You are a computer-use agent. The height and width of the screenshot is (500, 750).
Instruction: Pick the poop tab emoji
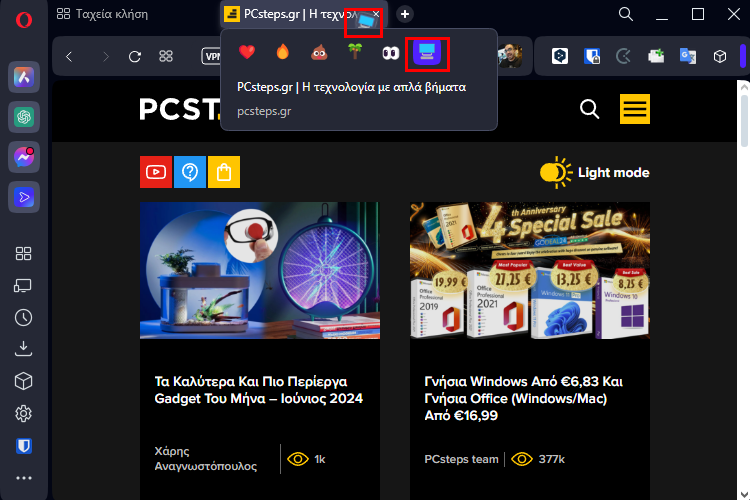point(319,52)
